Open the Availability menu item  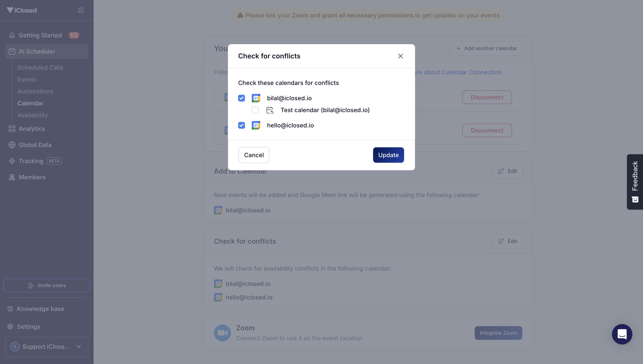33,115
